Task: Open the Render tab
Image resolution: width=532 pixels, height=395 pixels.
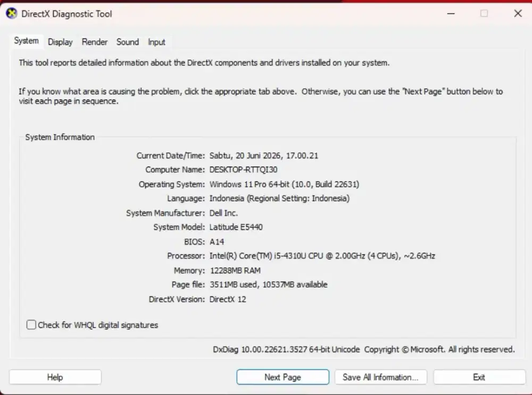Action: click(94, 42)
